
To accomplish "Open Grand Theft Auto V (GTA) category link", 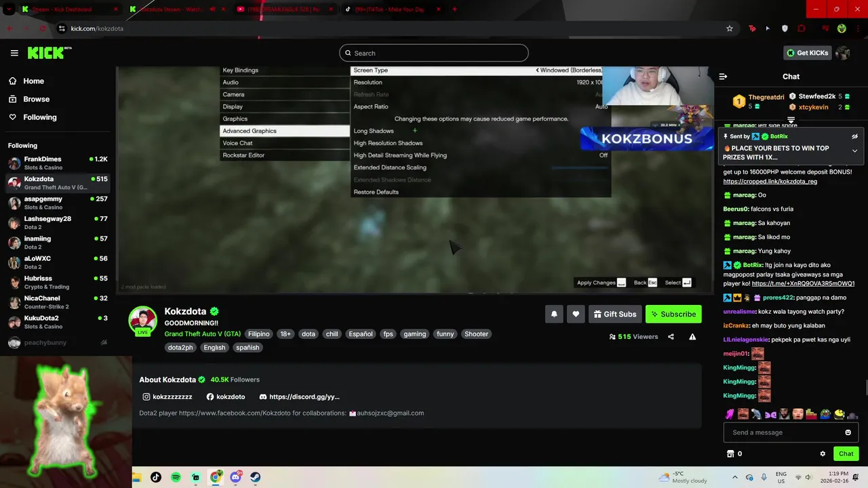I will tap(202, 334).
